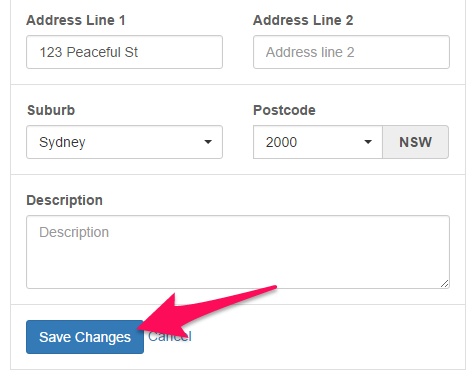Focus the Address Line 1 field
This screenshot has height=380, width=475.
tap(124, 52)
